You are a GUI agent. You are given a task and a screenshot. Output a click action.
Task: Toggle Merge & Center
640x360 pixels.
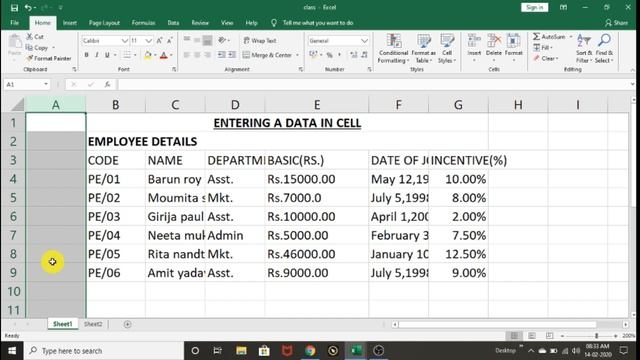267,55
